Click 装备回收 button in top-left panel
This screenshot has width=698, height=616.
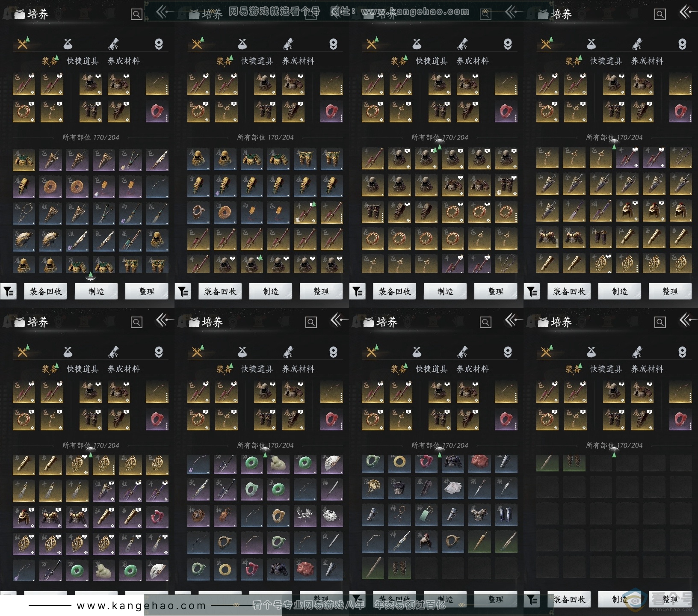(46, 292)
